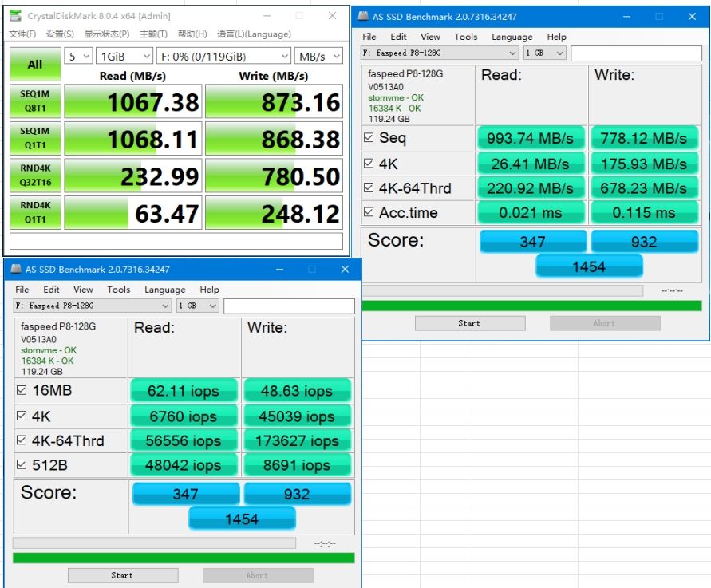Expand the MB/s unit dropdown
Image resolution: width=711 pixels, height=588 pixels.
[x=317, y=56]
